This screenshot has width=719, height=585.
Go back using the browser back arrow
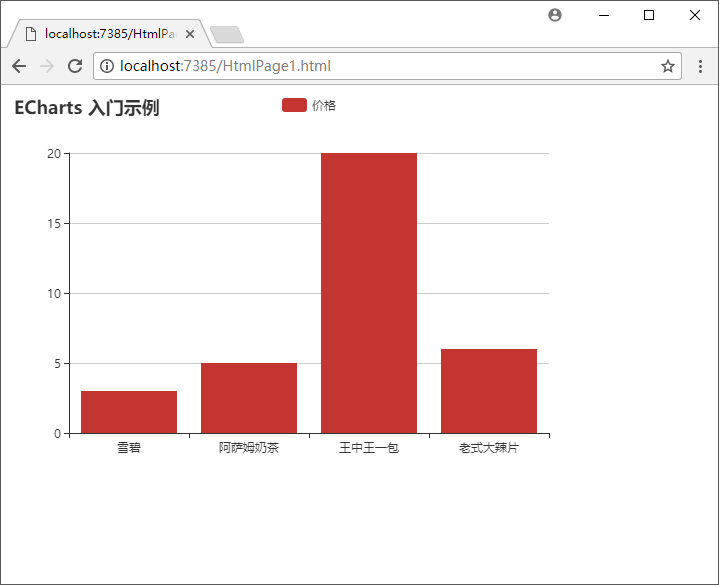pyautogui.click(x=19, y=66)
